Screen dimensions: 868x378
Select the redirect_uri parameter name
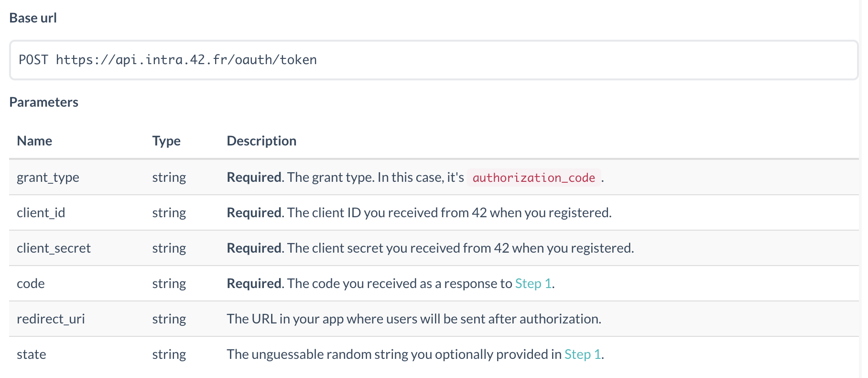click(x=51, y=319)
